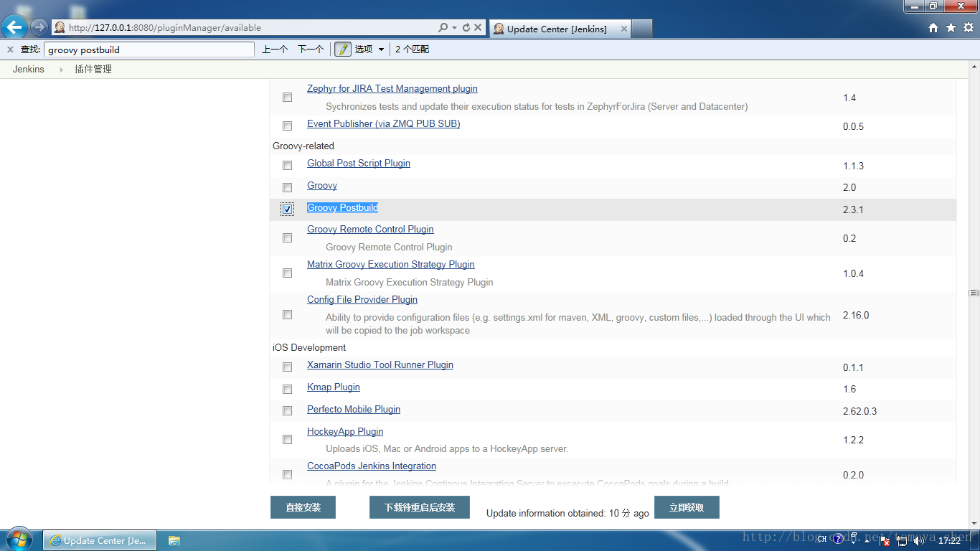Check the Event Publisher (via ZMQ PUB SUB) checkbox
This screenshot has width=980, height=551.
click(287, 126)
